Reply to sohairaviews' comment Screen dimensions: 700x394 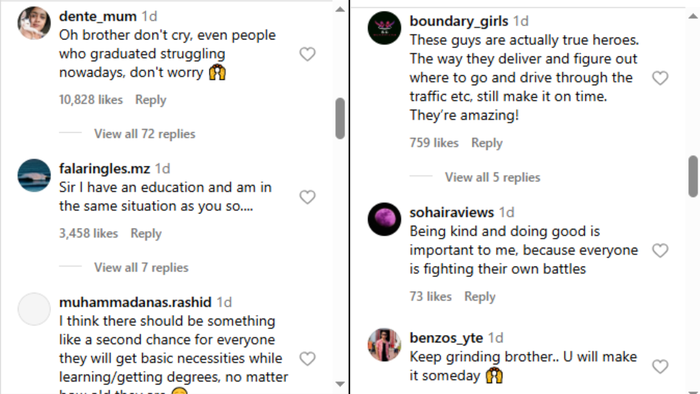pyautogui.click(x=480, y=297)
